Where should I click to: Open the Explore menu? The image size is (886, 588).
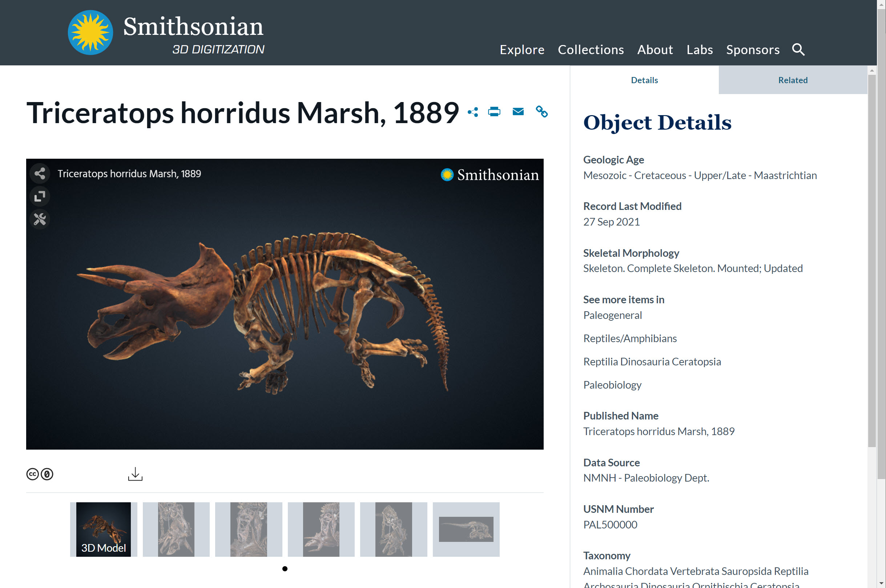coord(521,49)
